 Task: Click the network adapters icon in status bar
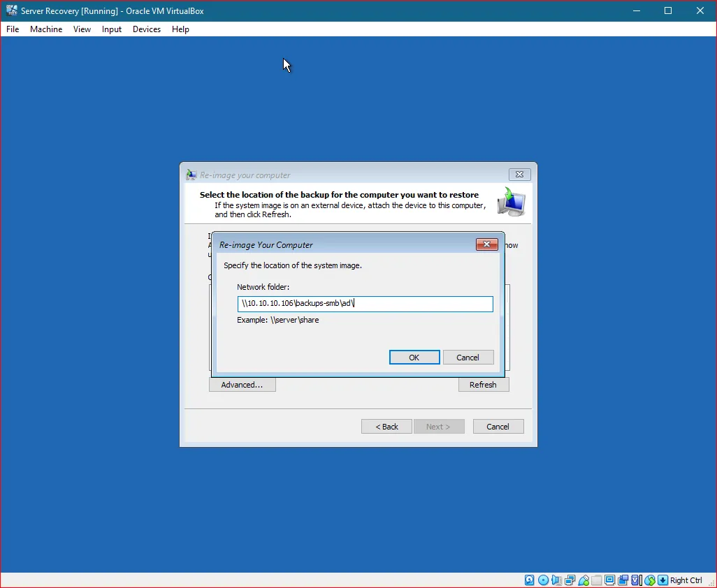point(570,580)
